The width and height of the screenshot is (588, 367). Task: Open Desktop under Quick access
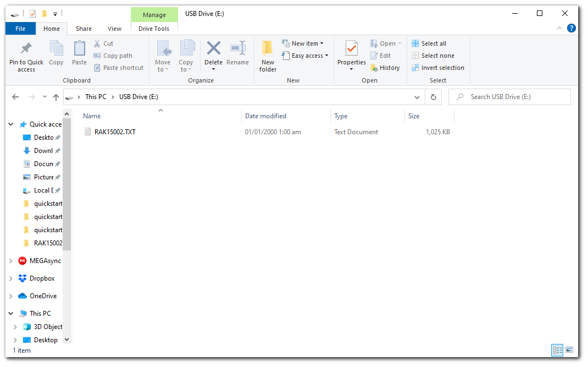42,138
